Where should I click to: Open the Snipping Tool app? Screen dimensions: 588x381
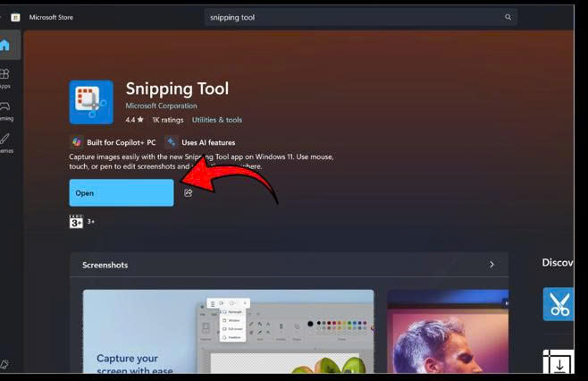(x=122, y=192)
